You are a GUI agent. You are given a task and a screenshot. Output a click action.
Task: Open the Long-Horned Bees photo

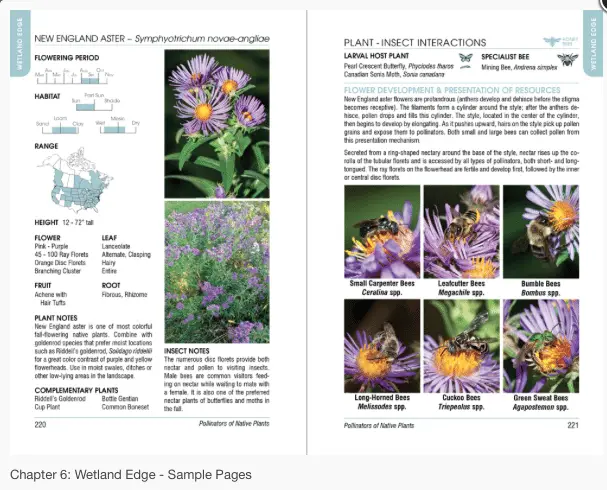[382, 346]
